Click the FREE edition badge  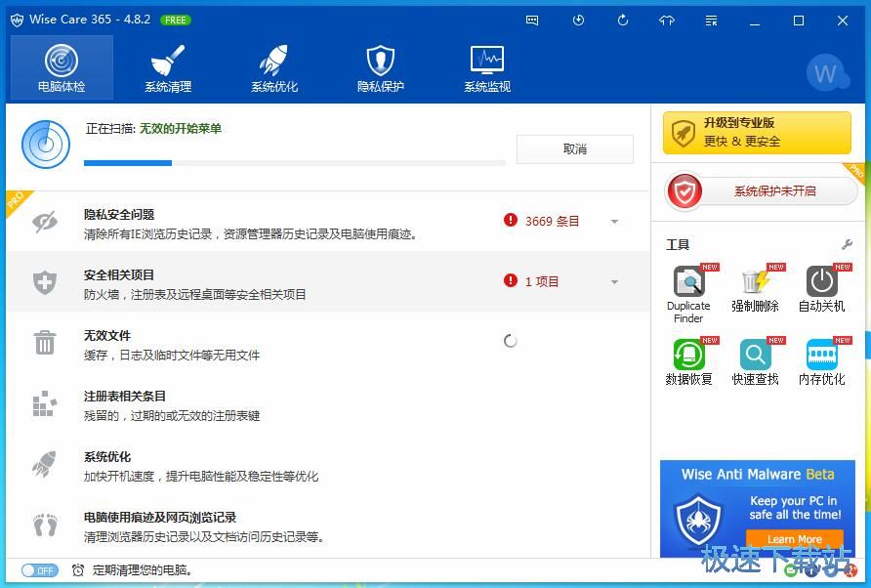[x=176, y=20]
